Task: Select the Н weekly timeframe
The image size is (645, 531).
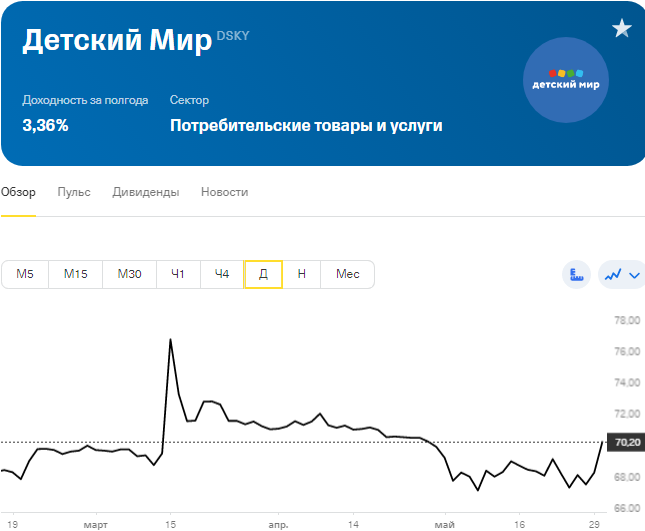Action: pos(302,274)
